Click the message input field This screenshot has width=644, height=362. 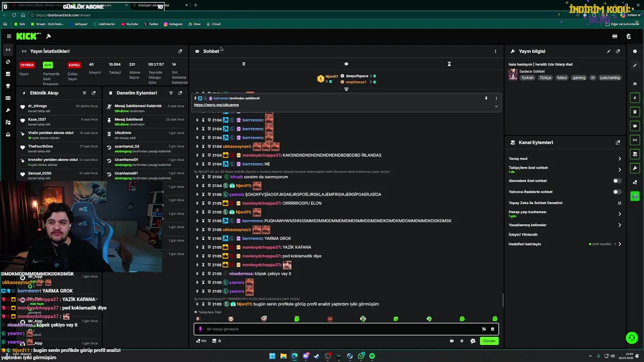(x=346, y=329)
